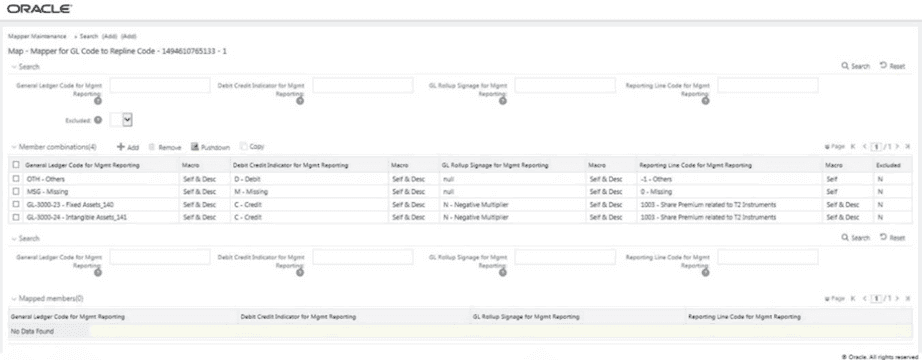
Task: Open the Excluded dropdown
Action: pyautogui.click(x=128, y=119)
